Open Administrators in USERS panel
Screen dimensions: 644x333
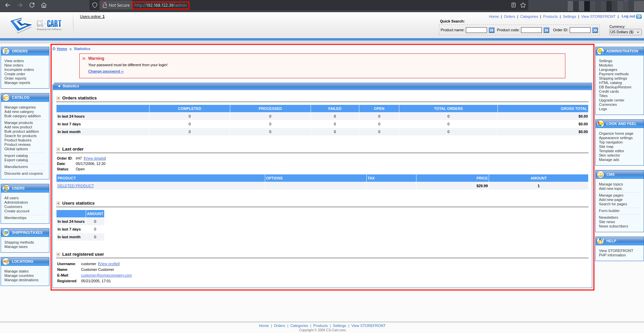point(16,202)
